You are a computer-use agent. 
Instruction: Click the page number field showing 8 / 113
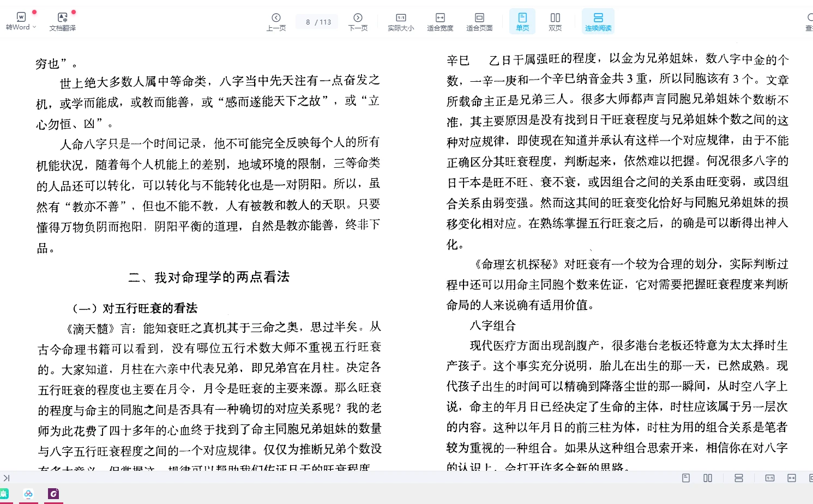tap(316, 21)
